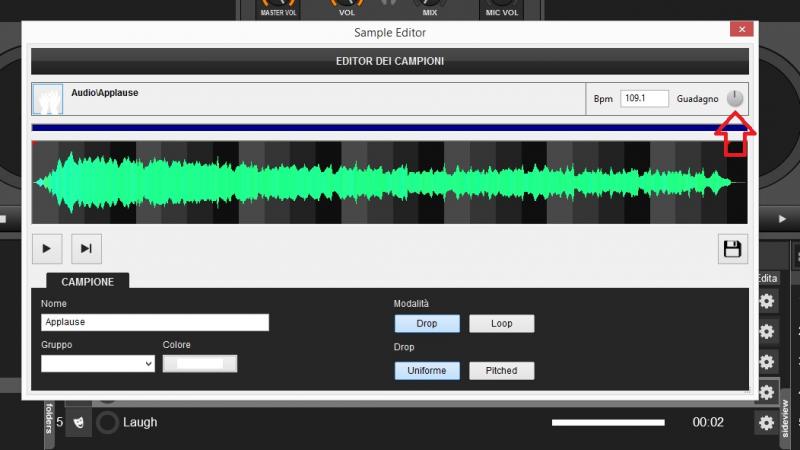Set Drop type to Pitched
The image size is (800, 450).
tap(501, 370)
